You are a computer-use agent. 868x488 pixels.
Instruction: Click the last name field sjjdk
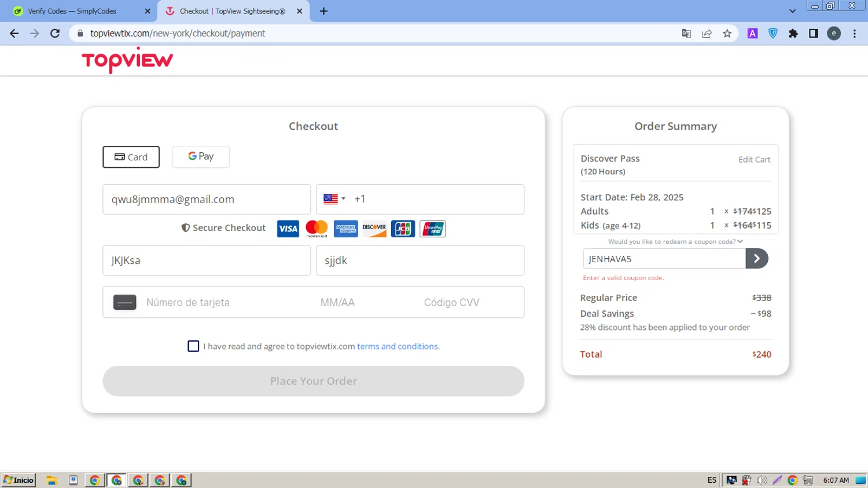420,260
